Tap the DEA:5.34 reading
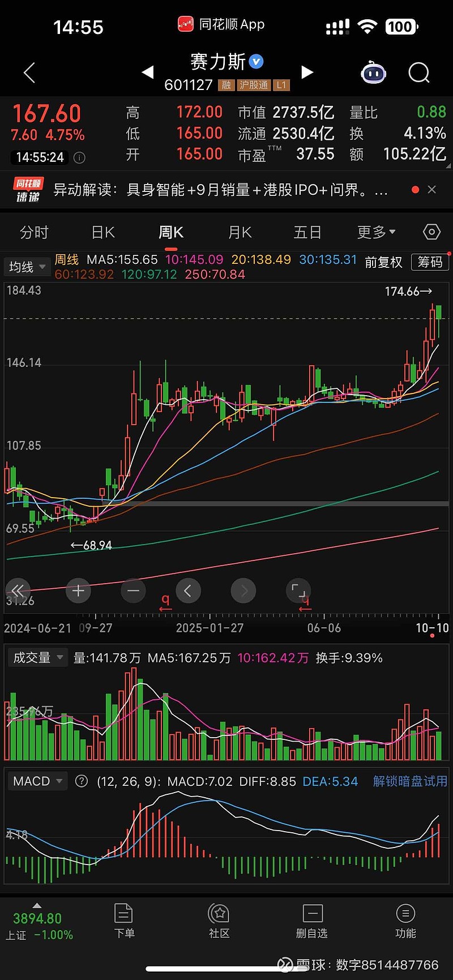The image size is (453, 980). click(330, 781)
